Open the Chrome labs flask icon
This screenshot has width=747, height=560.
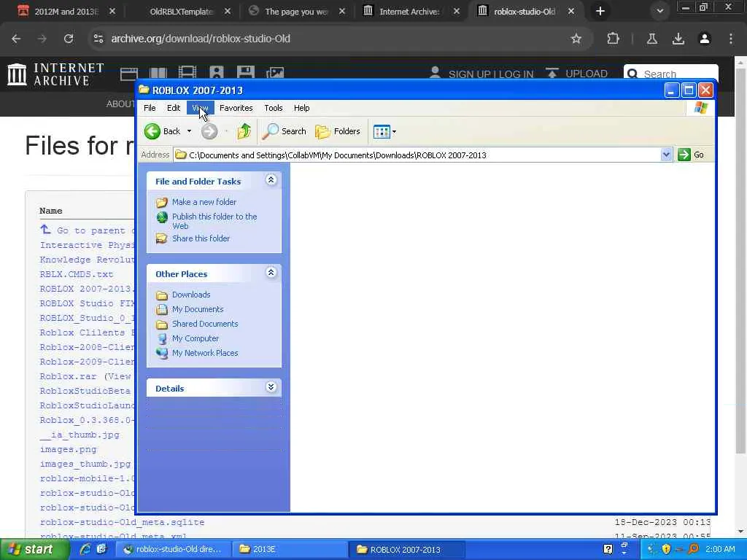(652, 39)
